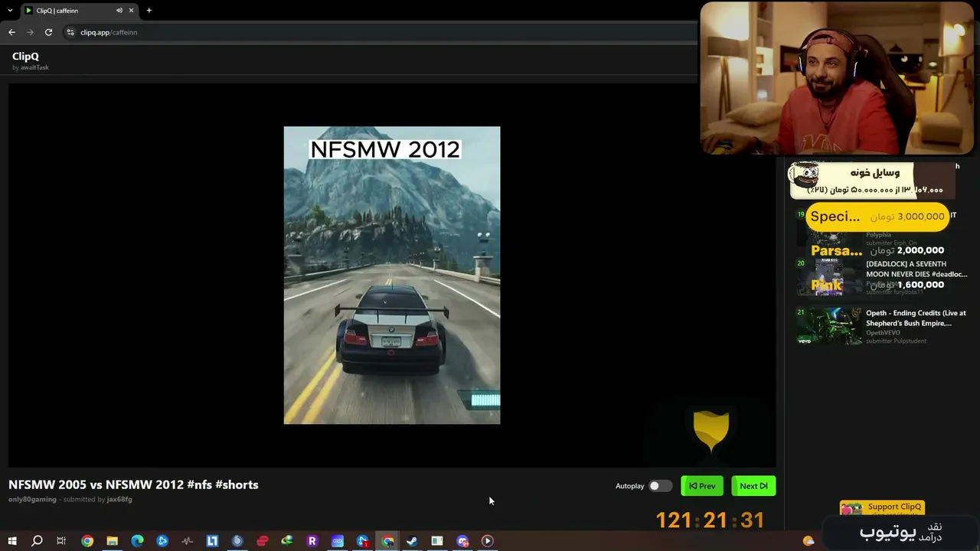980x551 pixels.
Task: Open the [DEADLOCK] A SEVENTH MOON queue title
Action: click(x=916, y=269)
